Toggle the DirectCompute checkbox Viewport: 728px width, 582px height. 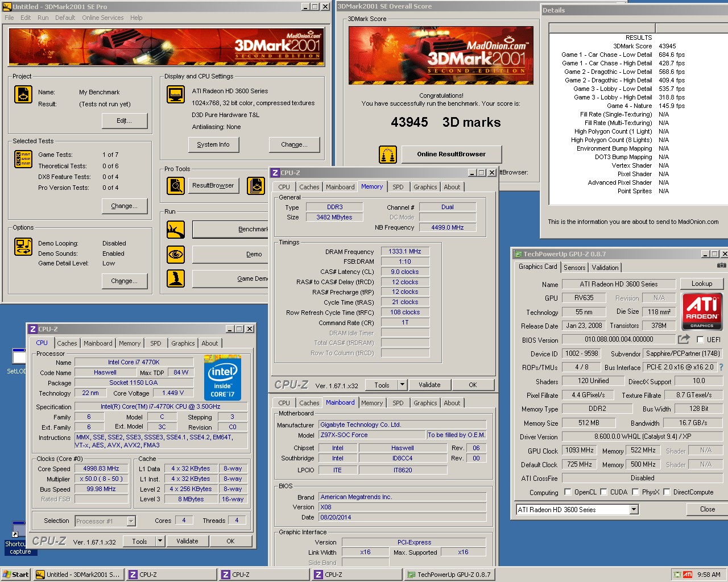(667, 492)
